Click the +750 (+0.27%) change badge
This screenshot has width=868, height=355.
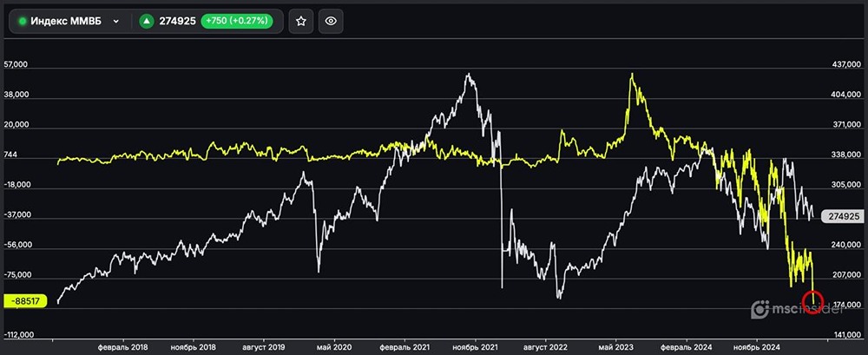[237, 21]
